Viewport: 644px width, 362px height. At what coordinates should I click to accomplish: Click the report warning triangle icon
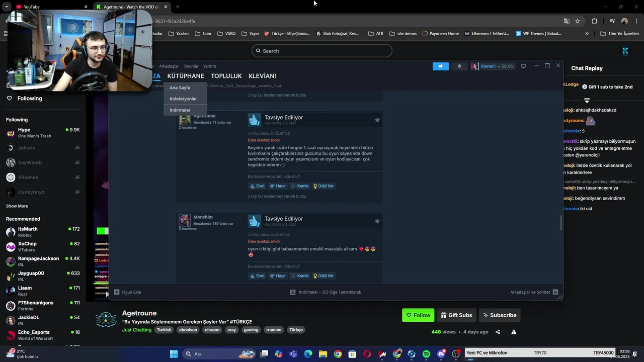coord(514,332)
